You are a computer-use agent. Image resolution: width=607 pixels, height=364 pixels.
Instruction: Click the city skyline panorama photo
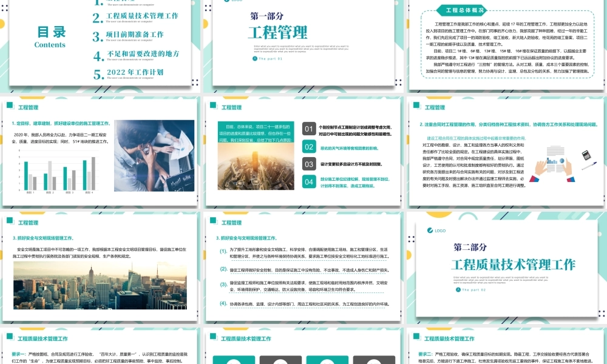100,285
